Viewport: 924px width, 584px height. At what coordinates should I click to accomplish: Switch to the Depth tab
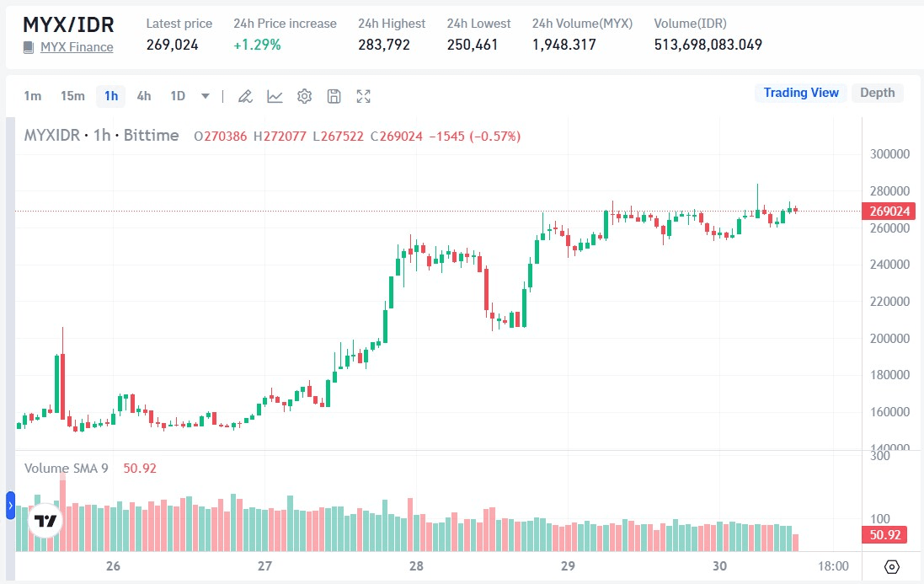tap(877, 93)
